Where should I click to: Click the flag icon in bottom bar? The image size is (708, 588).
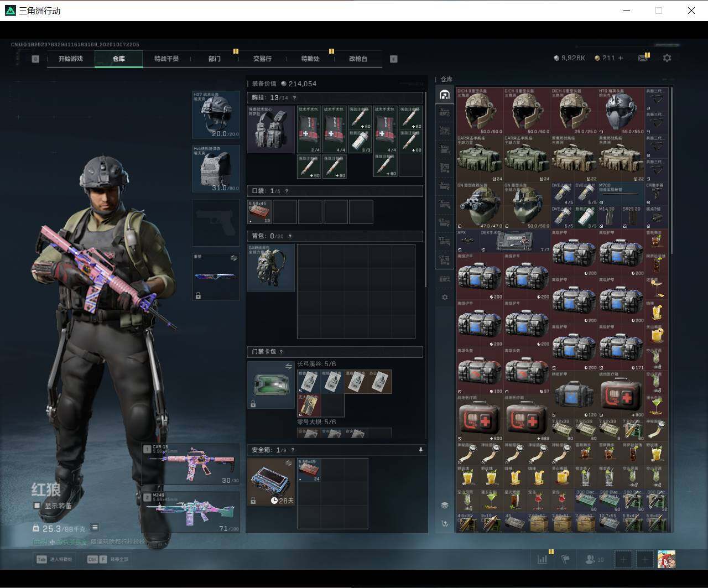(565, 559)
